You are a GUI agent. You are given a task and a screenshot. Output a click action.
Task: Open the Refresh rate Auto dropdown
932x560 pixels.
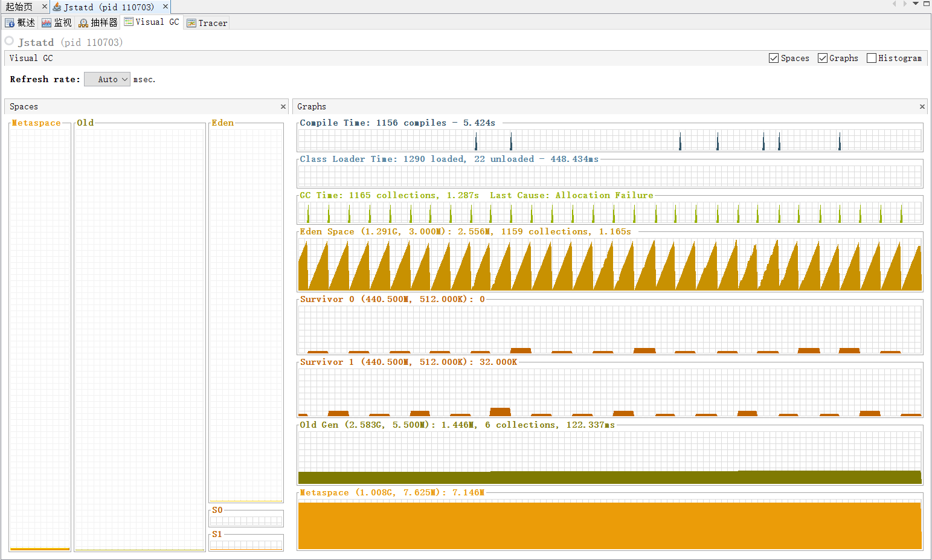pyautogui.click(x=107, y=79)
